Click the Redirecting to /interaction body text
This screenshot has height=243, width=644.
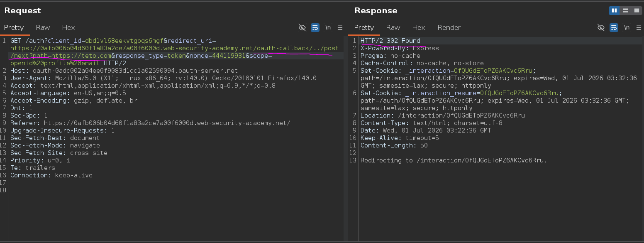[454, 160]
